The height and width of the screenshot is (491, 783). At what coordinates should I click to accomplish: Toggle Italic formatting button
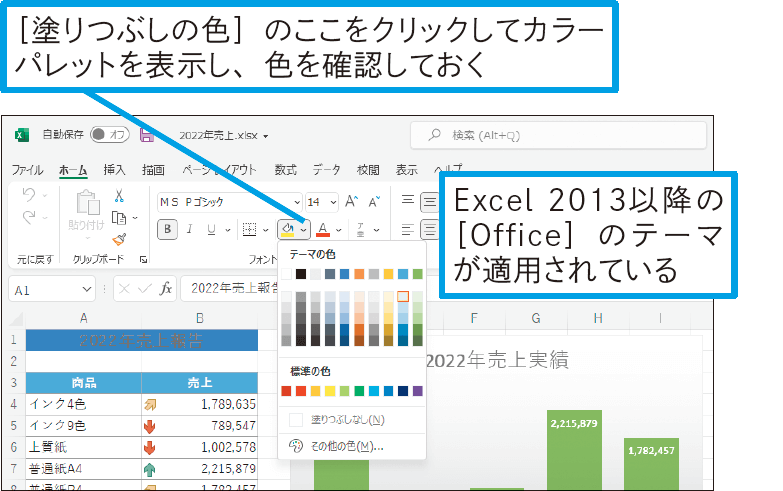click(x=190, y=229)
